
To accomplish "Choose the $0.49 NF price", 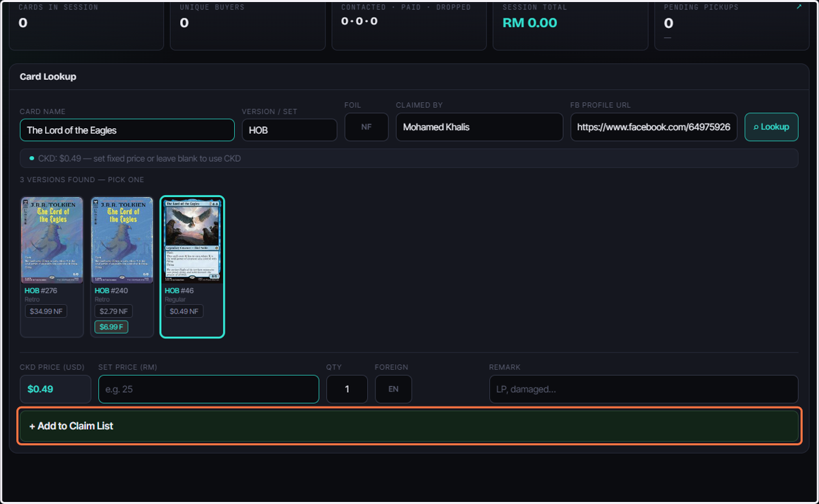I will (184, 311).
